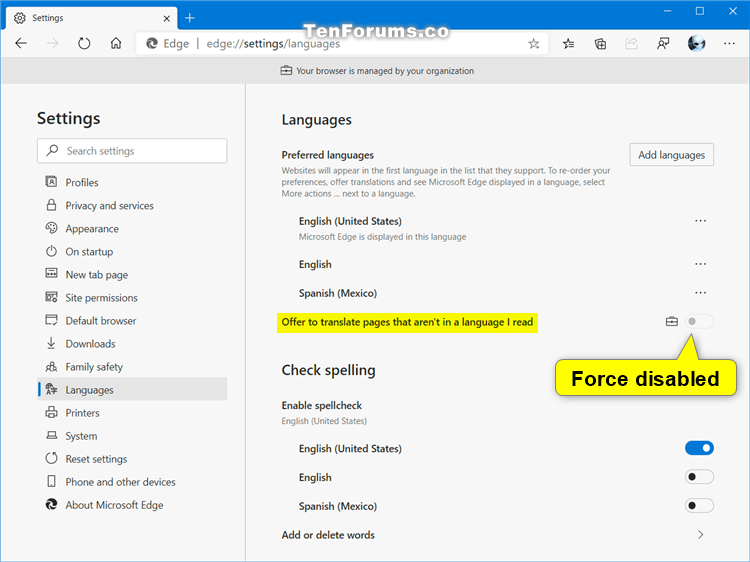Go to Downloads settings
The width and height of the screenshot is (750, 562).
pyautogui.click(x=132, y=343)
